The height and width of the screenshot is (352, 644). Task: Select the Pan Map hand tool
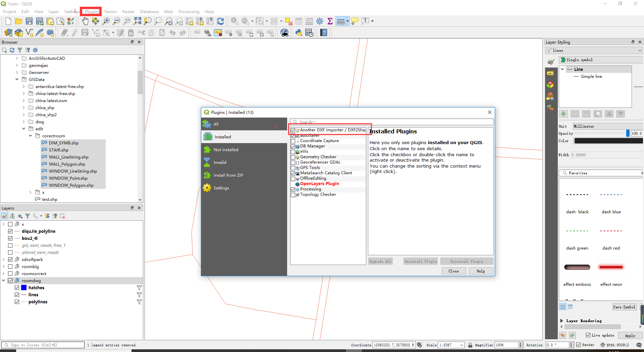click(85, 21)
